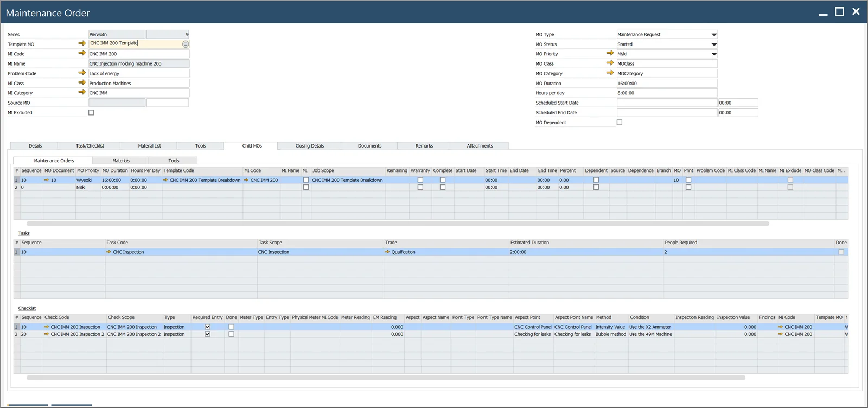Open the Material List tab
The image size is (868, 408).
(x=150, y=146)
